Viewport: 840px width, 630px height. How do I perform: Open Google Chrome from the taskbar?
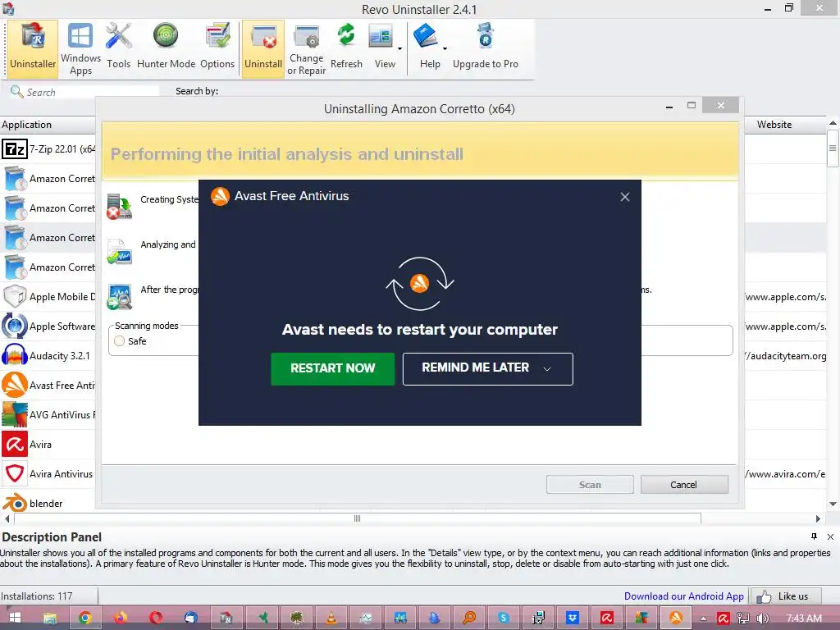click(x=84, y=618)
